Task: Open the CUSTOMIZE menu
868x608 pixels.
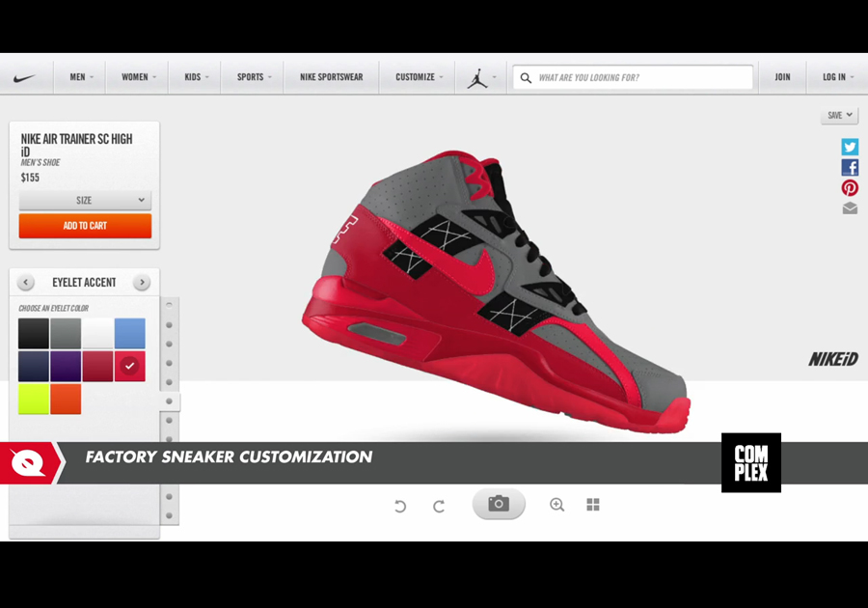Action: (x=417, y=77)
